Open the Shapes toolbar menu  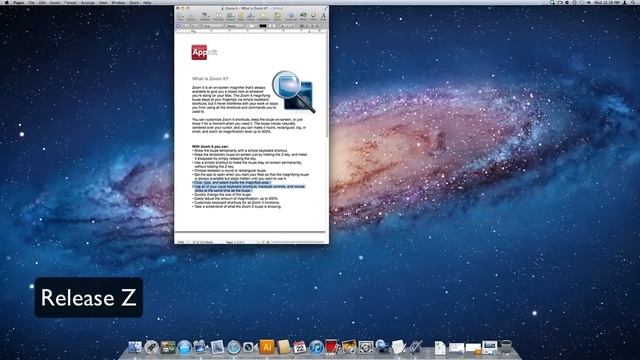231,16
